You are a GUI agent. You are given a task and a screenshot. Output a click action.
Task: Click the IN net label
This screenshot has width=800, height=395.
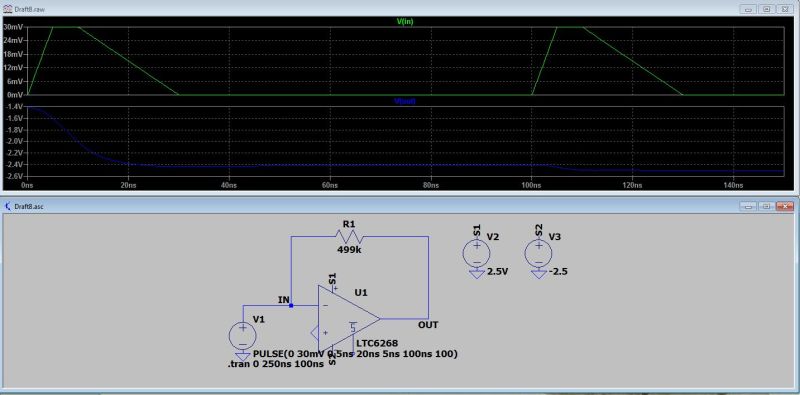pos(284,300)
